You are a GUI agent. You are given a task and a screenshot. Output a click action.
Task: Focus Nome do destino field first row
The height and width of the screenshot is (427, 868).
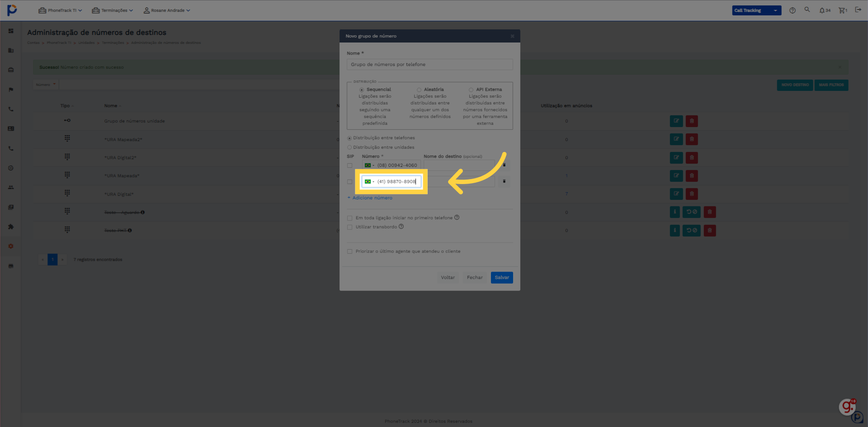click(459, 166)
